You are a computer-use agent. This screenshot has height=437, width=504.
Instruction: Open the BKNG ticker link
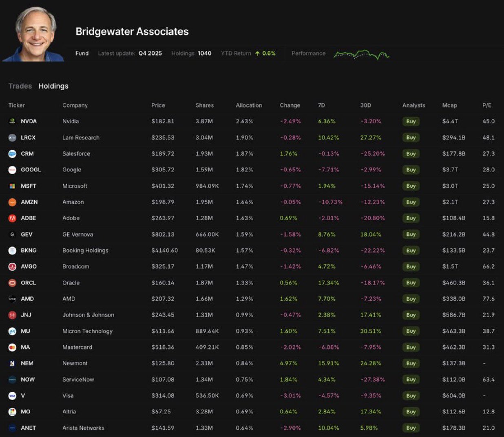(29, 251)
